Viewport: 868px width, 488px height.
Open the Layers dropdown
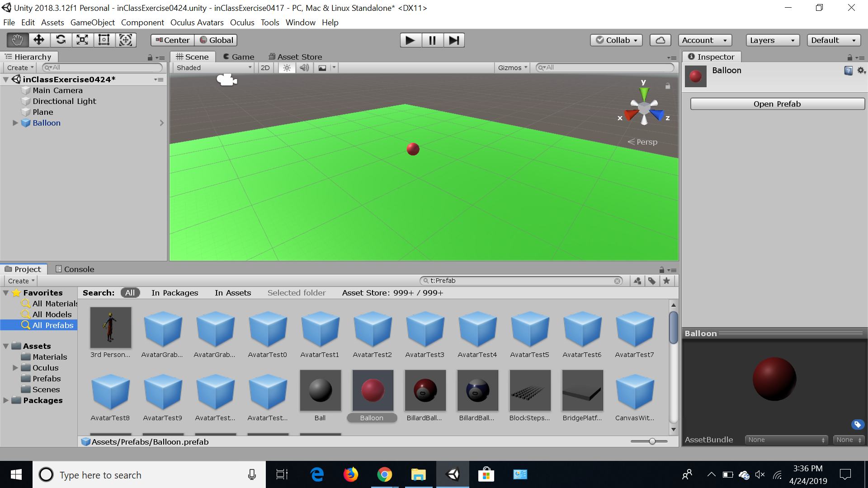pos(772,40)
